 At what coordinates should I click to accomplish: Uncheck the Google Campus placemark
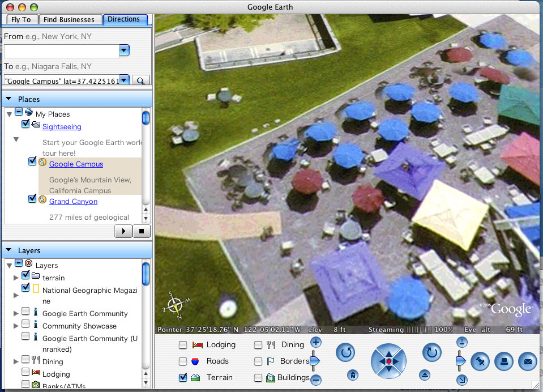pyautogui.click(x=32, y=161)
